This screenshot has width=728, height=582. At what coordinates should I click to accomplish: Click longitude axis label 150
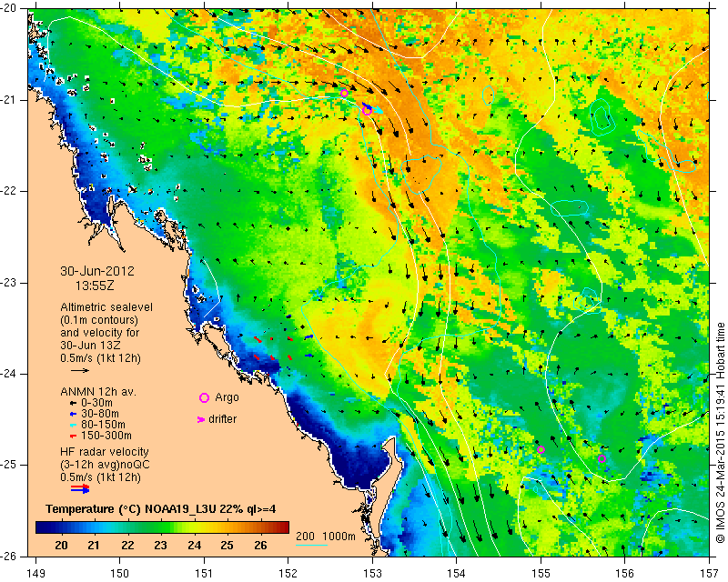click(x=120, y=574)
